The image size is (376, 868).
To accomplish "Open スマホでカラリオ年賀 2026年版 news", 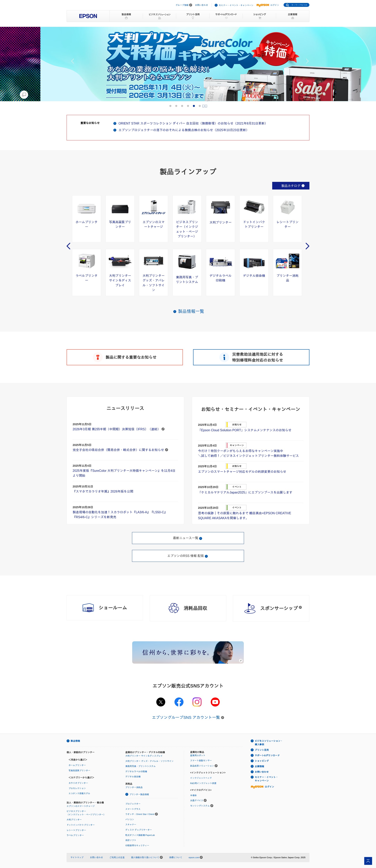I will pos(103,491).
